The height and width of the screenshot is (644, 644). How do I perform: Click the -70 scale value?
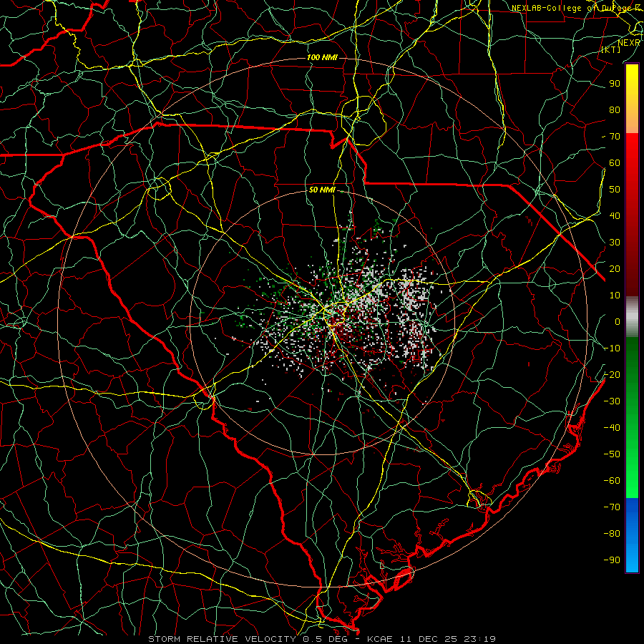[x=612, y=507]
